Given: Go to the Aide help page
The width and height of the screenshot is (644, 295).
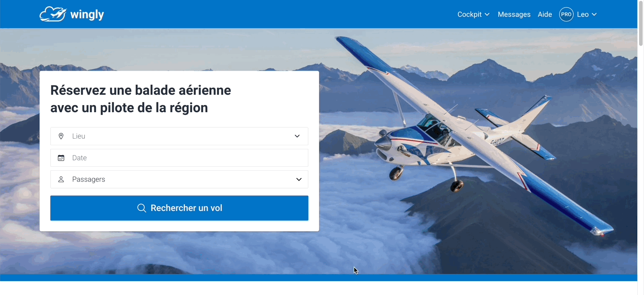Looking at the screenshot, I should pyautogui.click(x=545, y=14).
